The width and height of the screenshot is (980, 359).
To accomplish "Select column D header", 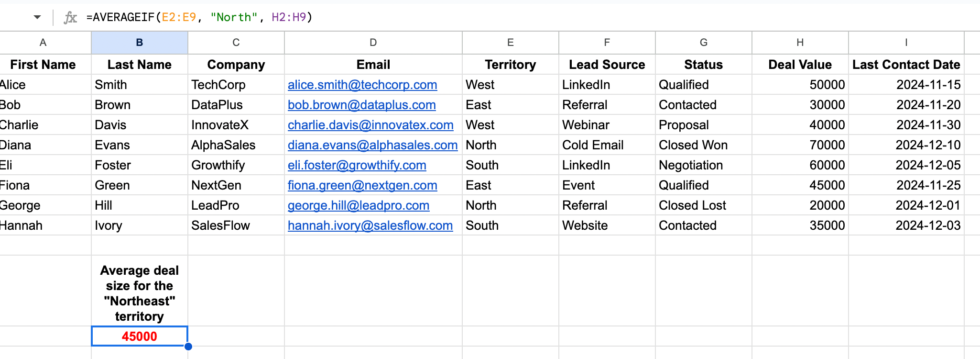I will point(373,43).
